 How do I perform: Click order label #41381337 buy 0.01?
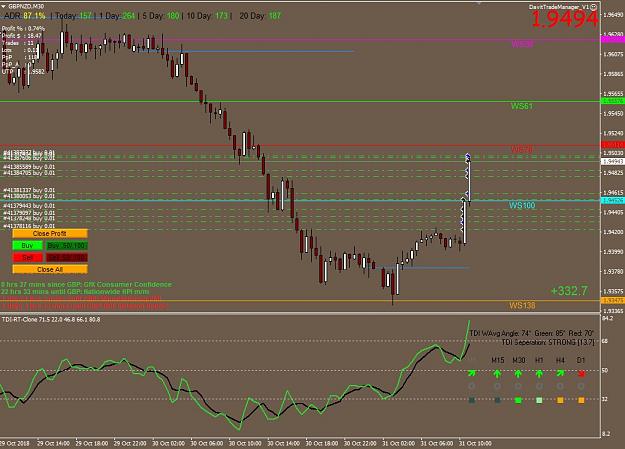[29, 190]
